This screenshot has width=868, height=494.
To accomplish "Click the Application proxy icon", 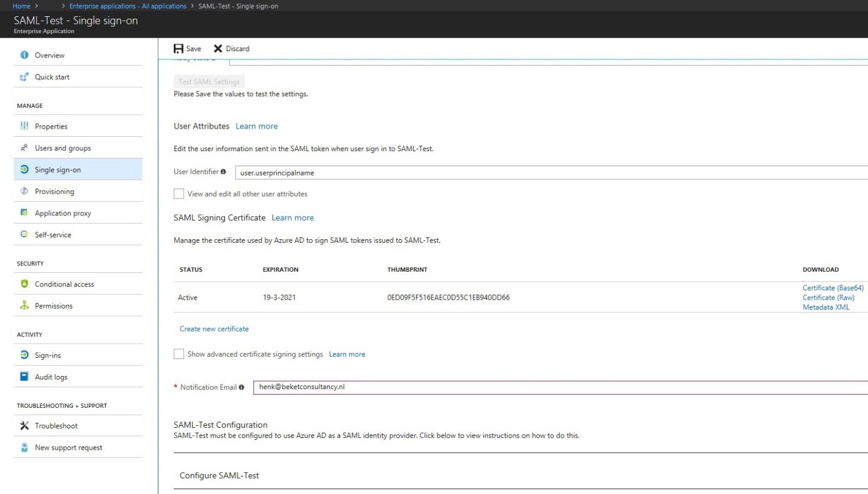I will [x=24, y=213].
